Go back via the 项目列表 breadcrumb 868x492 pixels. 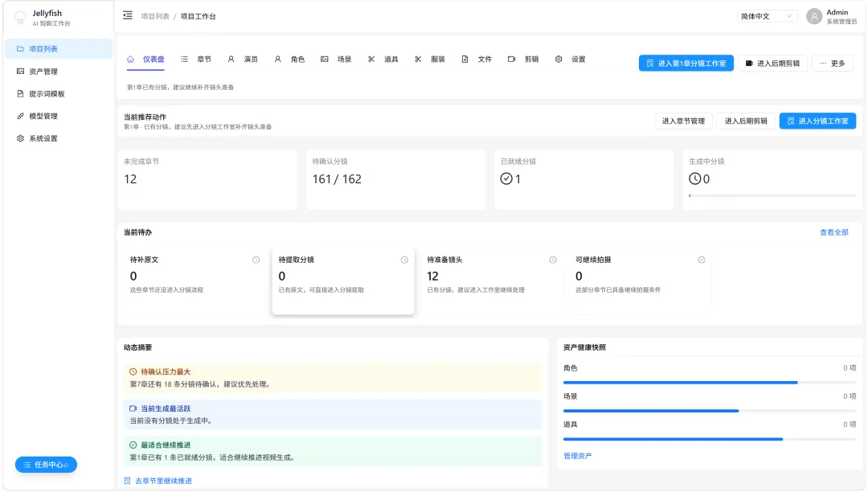coord(155,16)
